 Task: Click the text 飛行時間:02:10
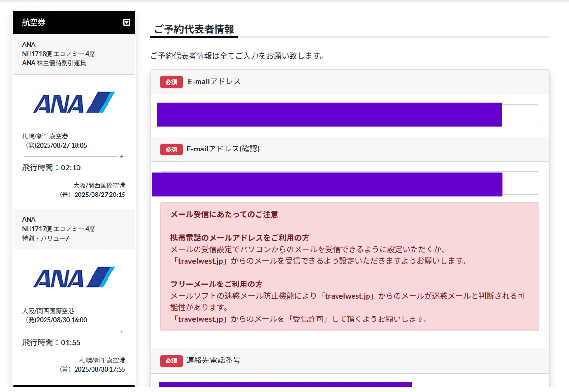(x=51, y=167)
